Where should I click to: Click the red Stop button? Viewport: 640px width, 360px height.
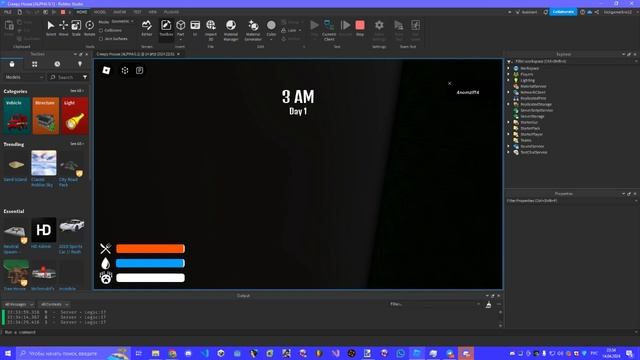click(360, 29)
